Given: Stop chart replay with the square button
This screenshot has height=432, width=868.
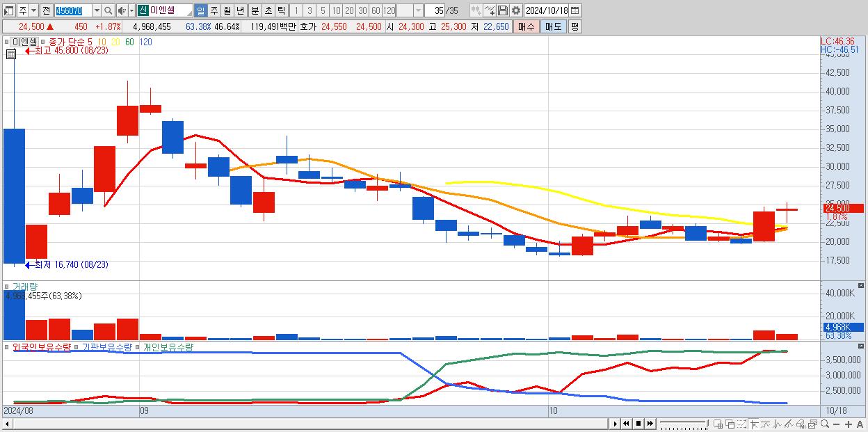Looking at the screenshot, I should pyautogui.click(x=638, y=424).
